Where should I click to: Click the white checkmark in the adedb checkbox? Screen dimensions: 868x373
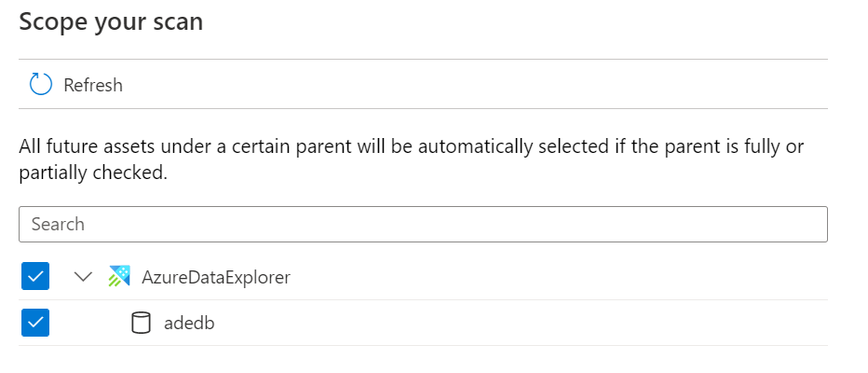click(35, 323)
